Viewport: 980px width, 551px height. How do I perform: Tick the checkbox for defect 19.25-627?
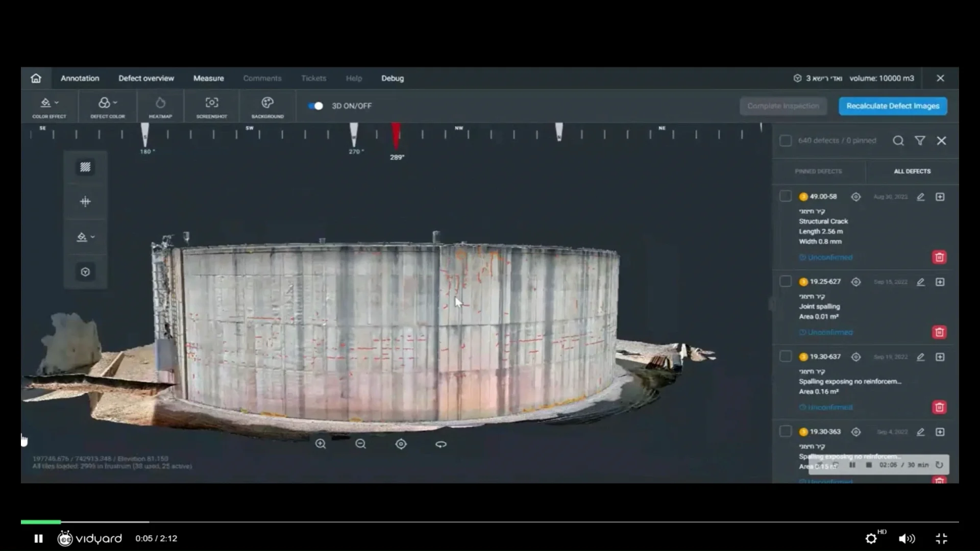[786, 282]
